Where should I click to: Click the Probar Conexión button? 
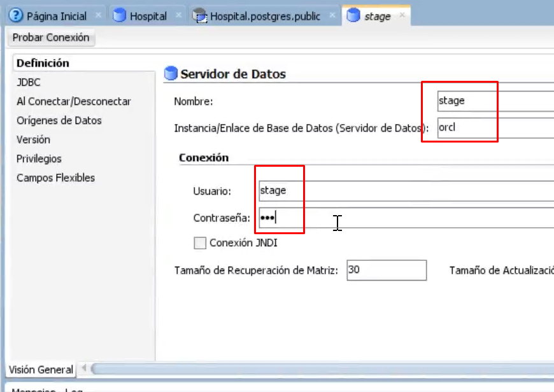(x=51, y=38)
